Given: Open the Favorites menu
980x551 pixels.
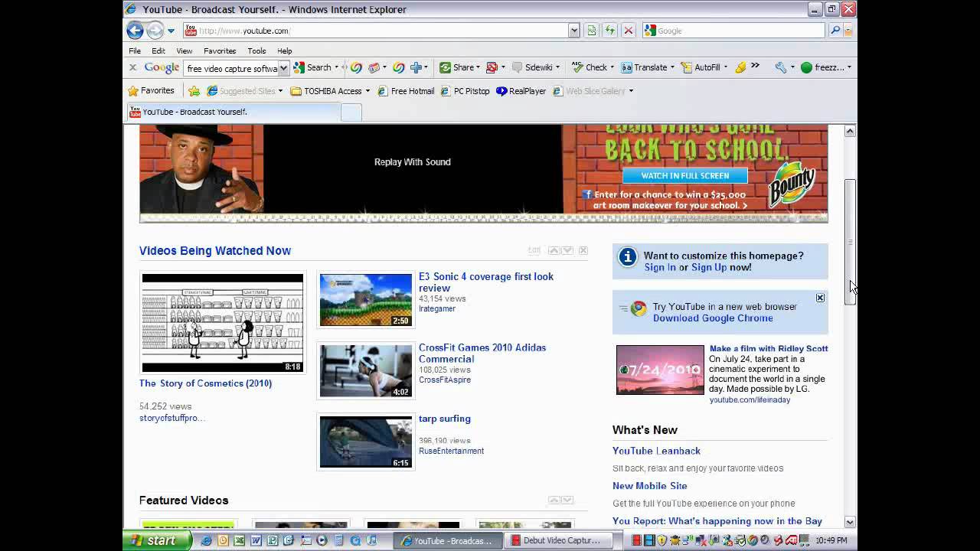Looking at the screenshot, I should [220, 51].
